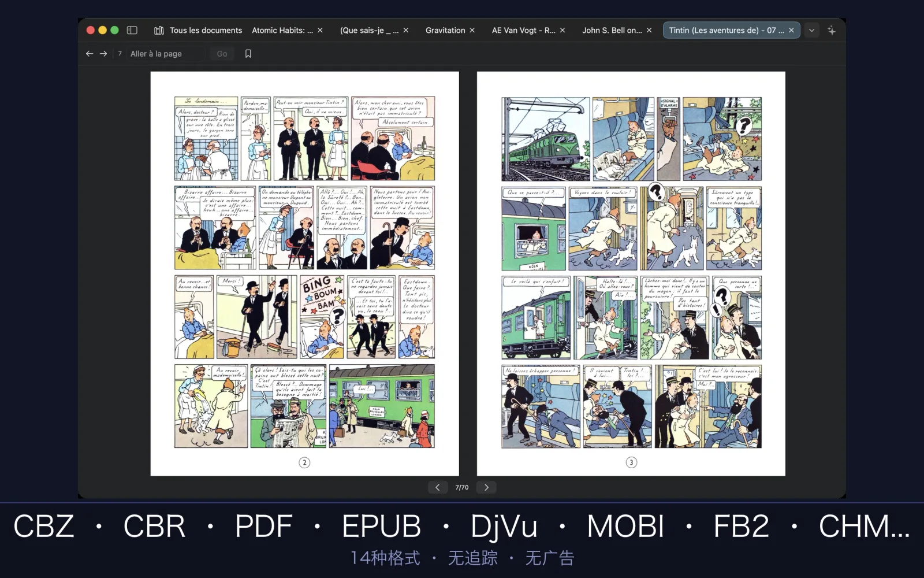This screenshot has width=924, height=578.
Task: Go to the next page chevron
Action: [x=486, y=487]
